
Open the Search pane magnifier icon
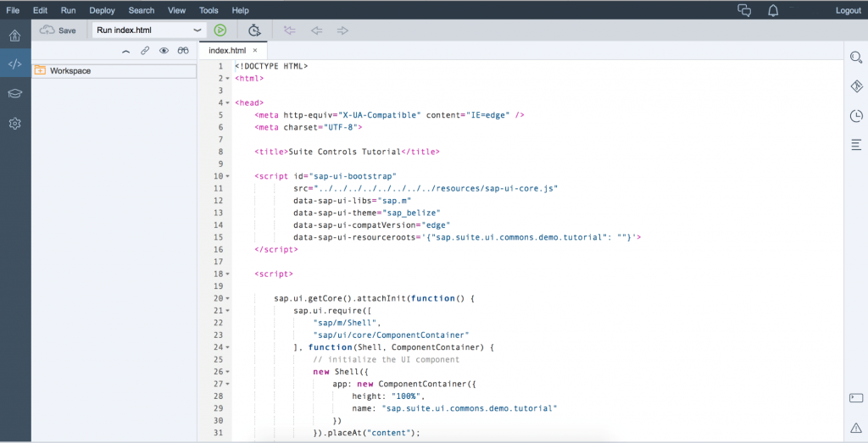(856, 57)
